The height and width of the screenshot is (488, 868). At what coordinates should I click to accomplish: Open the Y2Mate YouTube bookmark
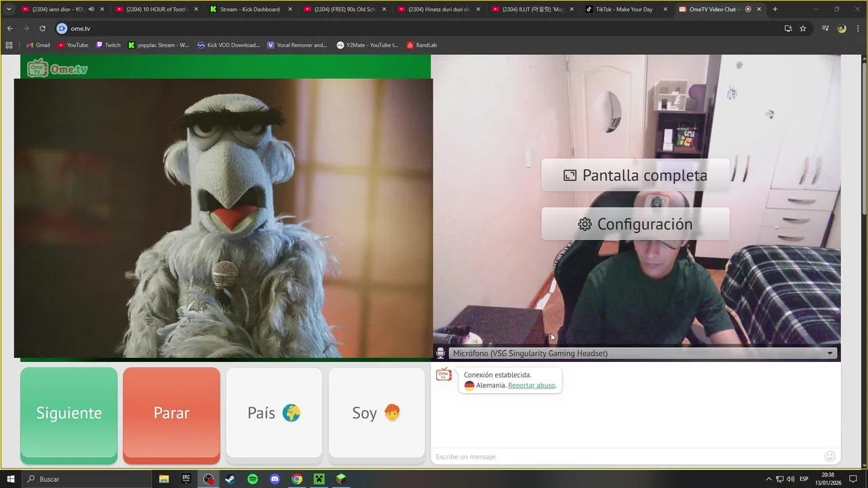(368, 45)
